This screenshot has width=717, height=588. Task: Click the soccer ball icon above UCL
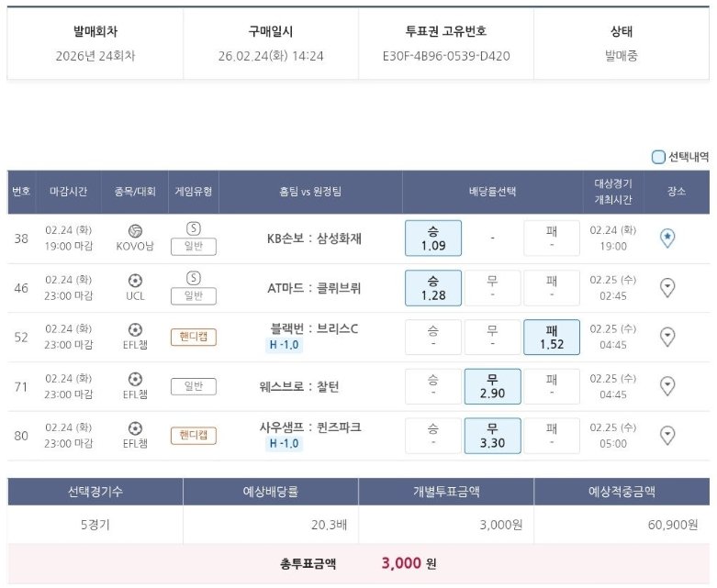point(135,280)
